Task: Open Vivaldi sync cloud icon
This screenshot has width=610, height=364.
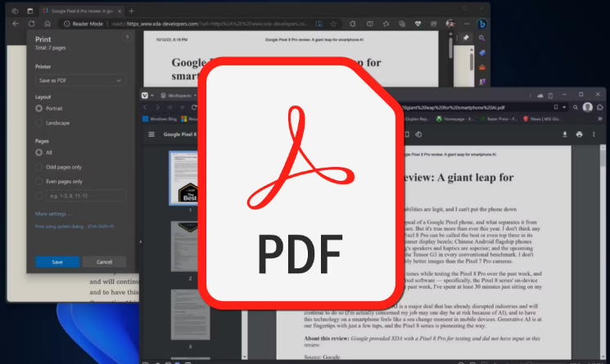Action: click(x=540, y=95)
